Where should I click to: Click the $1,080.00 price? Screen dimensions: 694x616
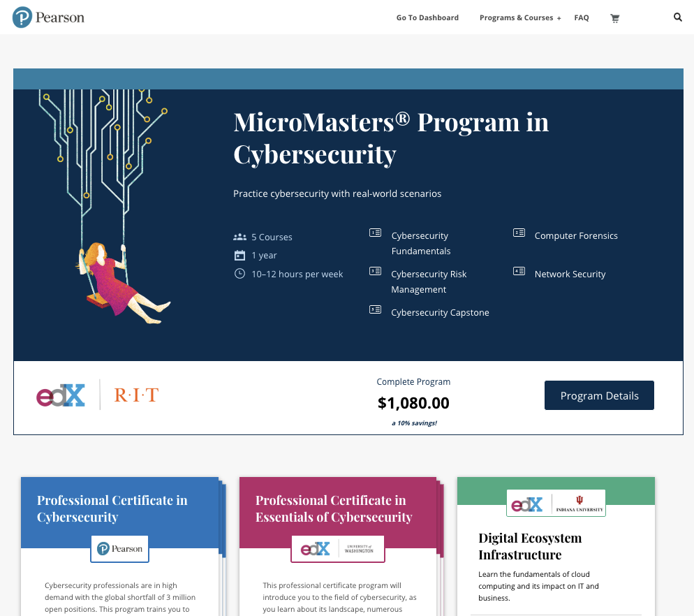(x=413, y=403)
